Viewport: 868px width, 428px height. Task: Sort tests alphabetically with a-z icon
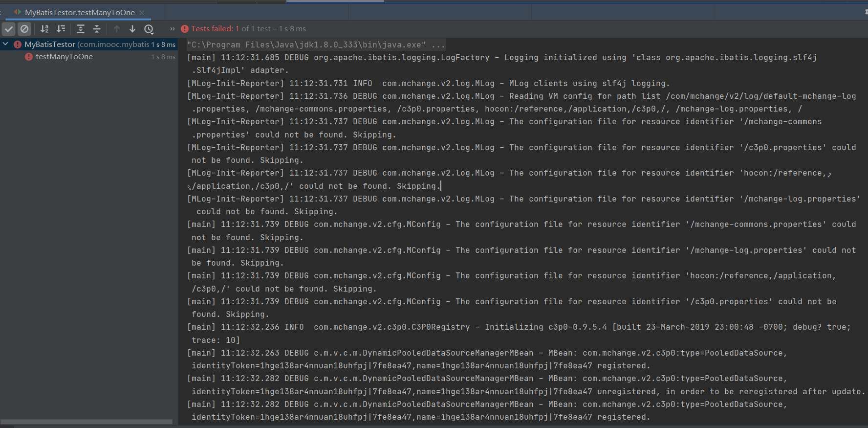(44, 29)
